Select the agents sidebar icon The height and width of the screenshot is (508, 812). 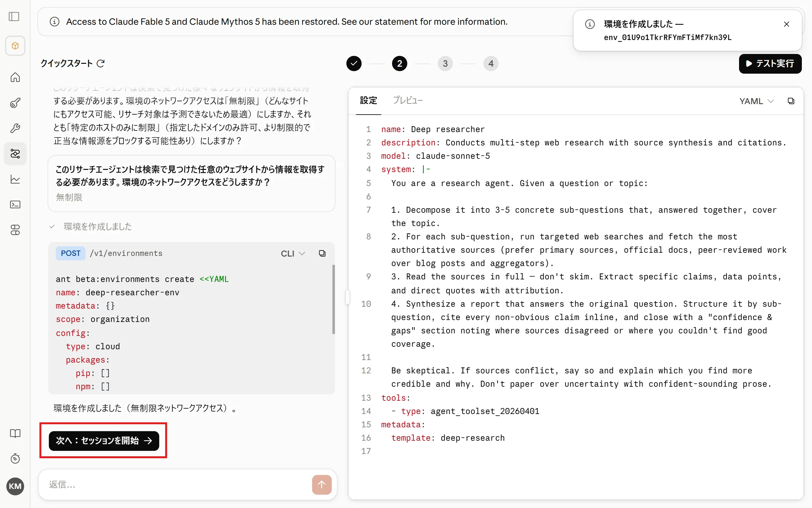[x=15, y=154]
